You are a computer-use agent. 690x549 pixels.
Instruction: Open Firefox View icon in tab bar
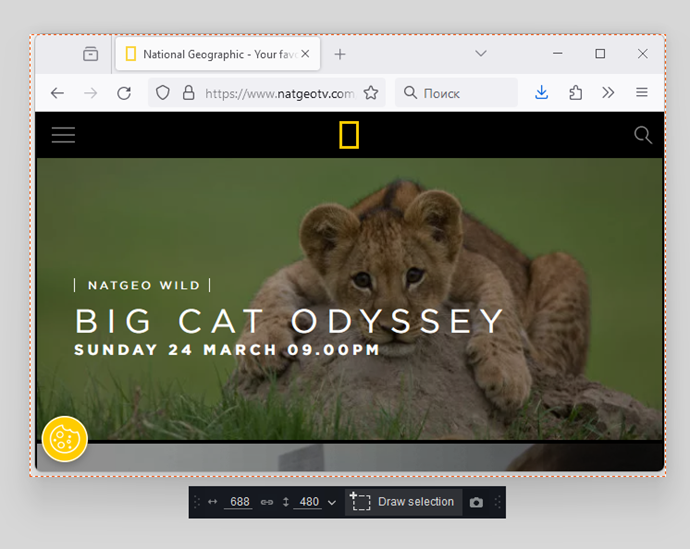(x=91, y=54)
